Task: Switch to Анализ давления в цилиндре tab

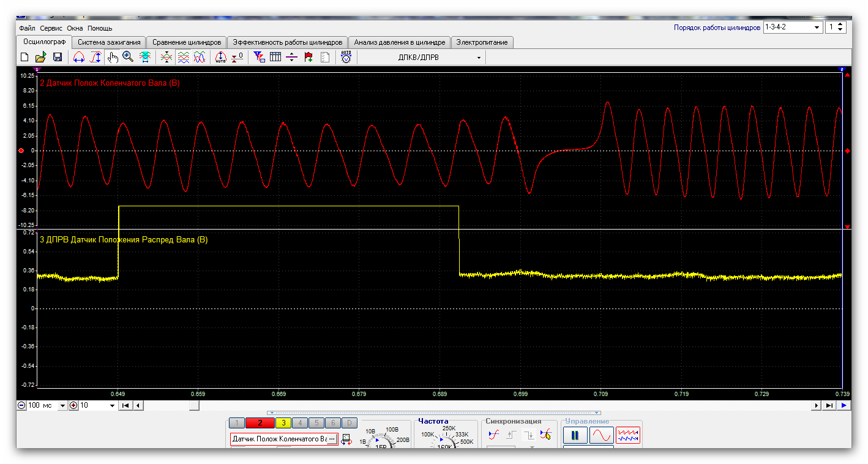Action: pos(400,42)
